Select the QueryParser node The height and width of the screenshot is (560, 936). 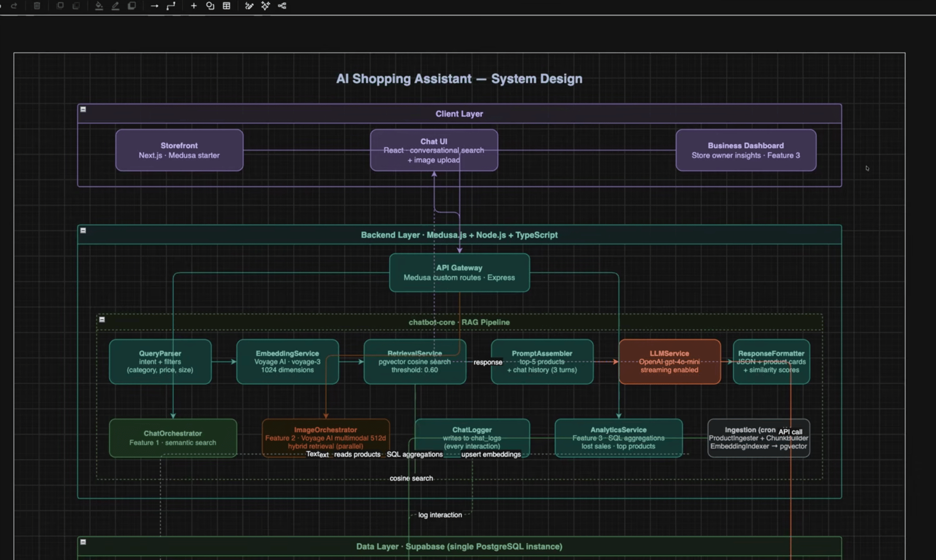pos(160,362)
